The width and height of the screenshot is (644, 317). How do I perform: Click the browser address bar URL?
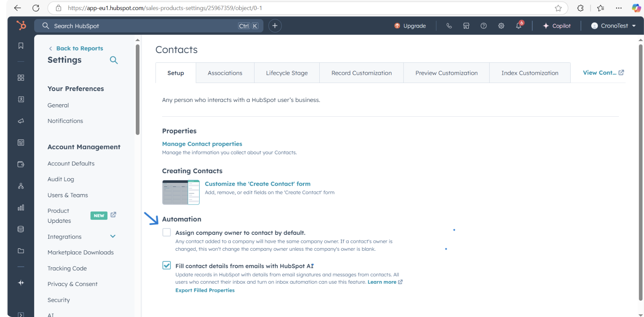point(165,8)
